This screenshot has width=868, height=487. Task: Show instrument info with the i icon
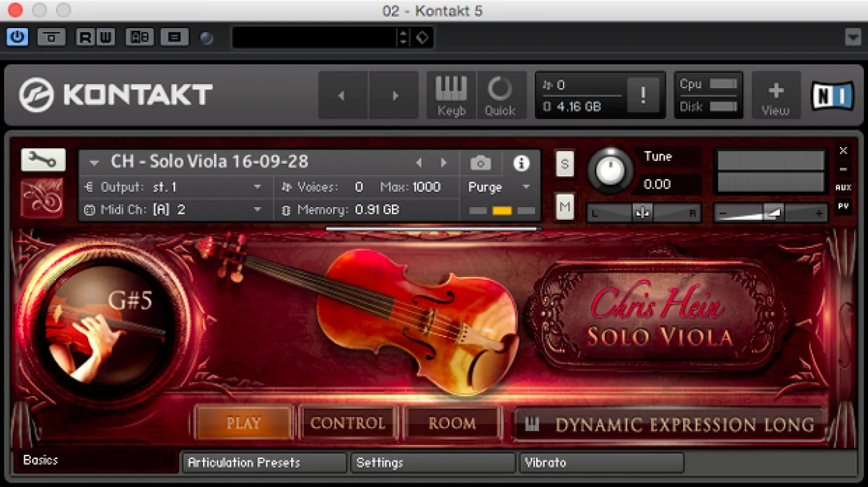click(x=521, y=163)
